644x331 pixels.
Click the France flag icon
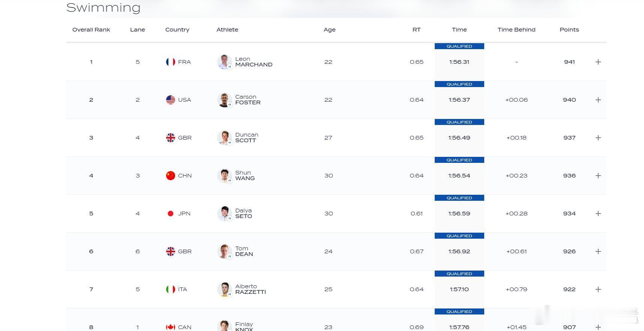point(171,62)
